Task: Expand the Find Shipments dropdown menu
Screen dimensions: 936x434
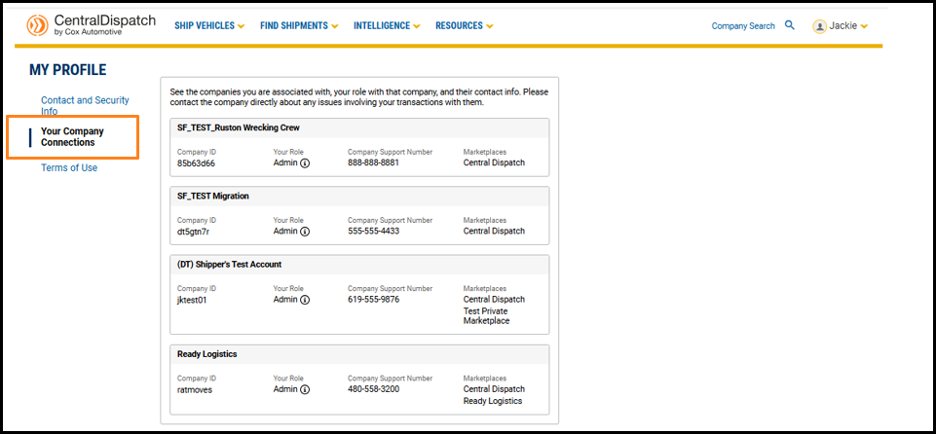Action: [299, 26]
